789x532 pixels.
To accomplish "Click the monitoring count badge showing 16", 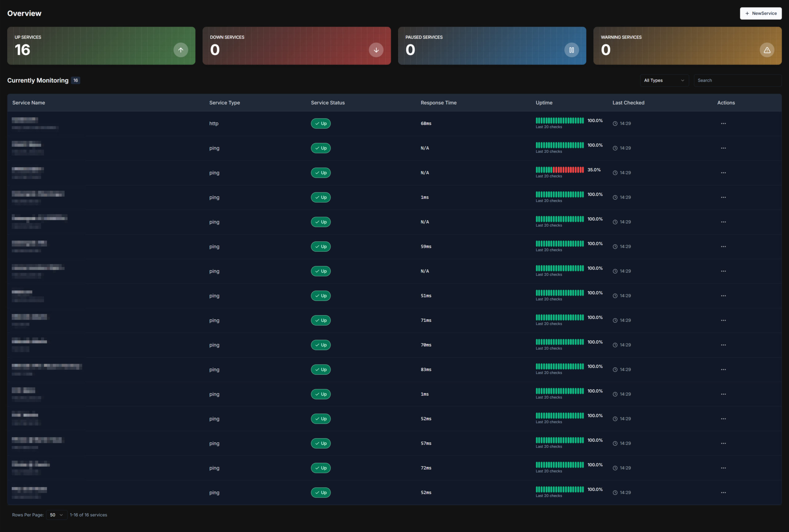I will pyautogui.click(x=76, y=80).
